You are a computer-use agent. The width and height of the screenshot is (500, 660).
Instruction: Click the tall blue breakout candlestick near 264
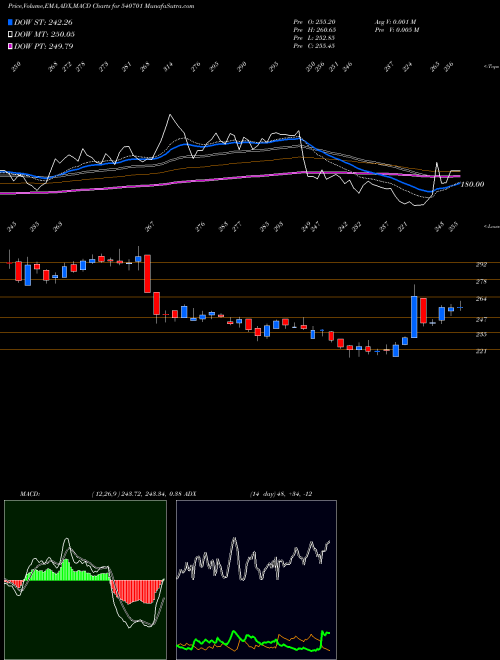pos(414,317)
